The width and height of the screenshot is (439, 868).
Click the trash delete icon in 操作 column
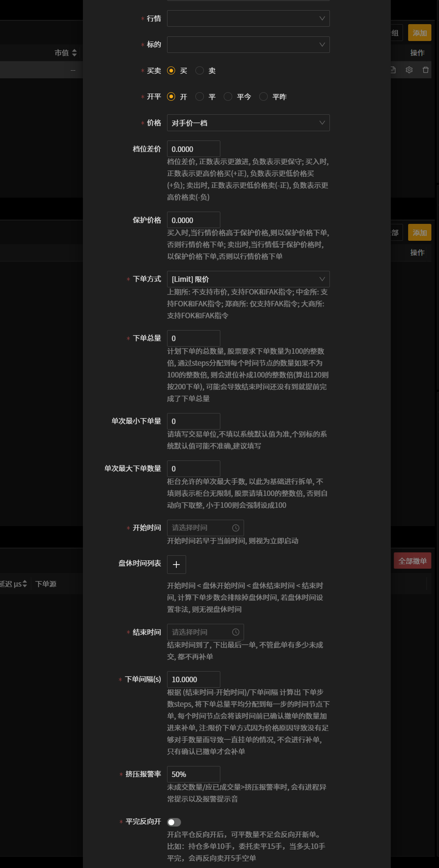pos(425,70)
